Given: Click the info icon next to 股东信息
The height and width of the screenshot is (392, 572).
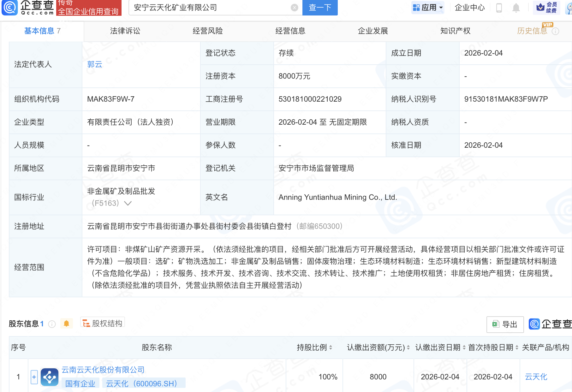Looking at the screenshot, I should tap(51, 324).
